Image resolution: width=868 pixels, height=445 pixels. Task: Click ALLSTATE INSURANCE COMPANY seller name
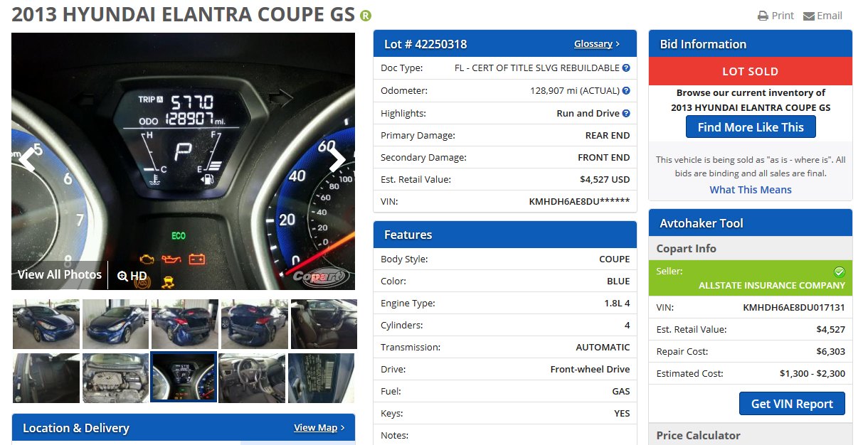(772, 285)
